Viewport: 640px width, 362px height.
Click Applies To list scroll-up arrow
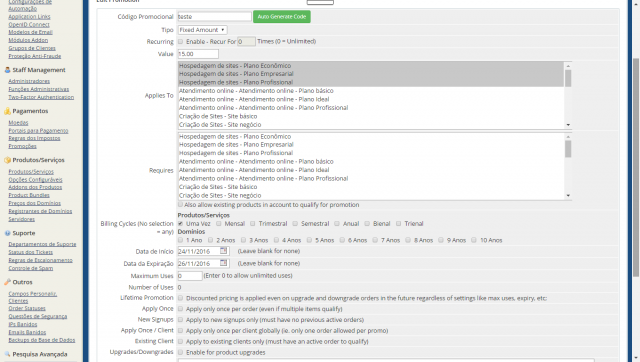tap(568, 66)
